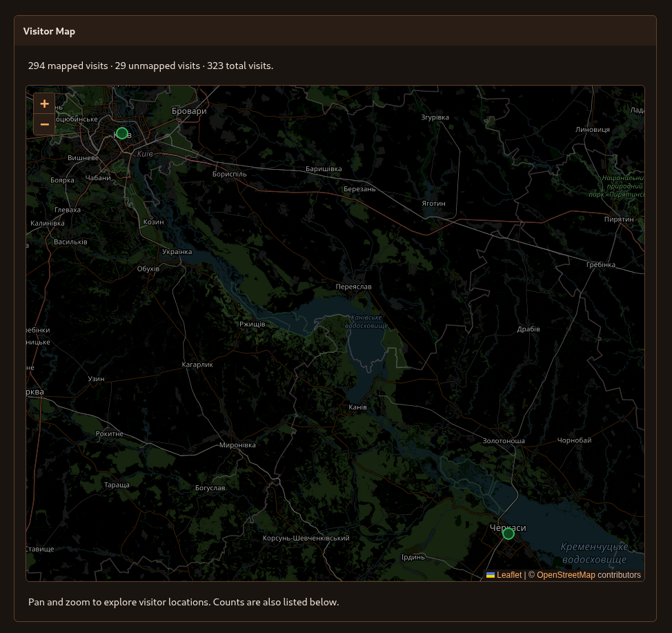This screenshot has width=672, height=633.
Task: Click the Переяслав town label
Action: [353, 286]
